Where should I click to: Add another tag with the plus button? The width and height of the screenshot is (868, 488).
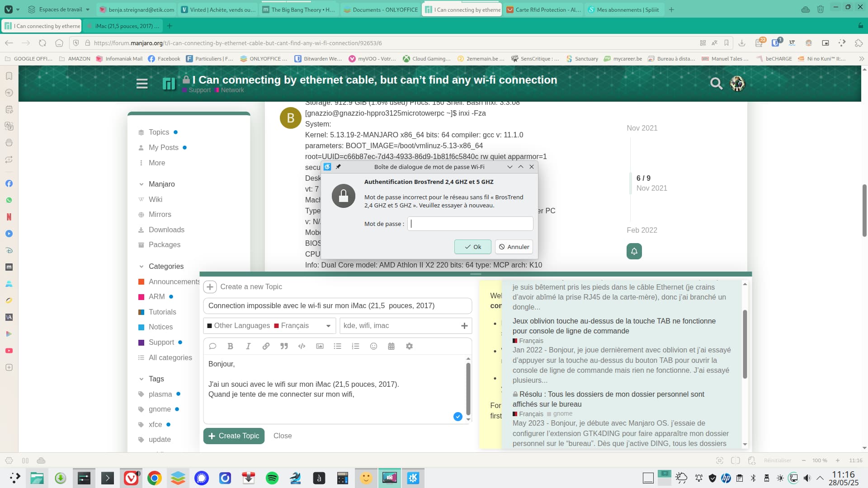pyautogui.click(x=464, y=326)
